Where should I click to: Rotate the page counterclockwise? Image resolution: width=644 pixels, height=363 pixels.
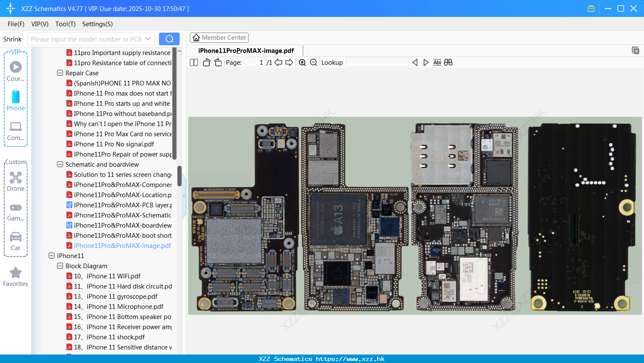point(206,63)
